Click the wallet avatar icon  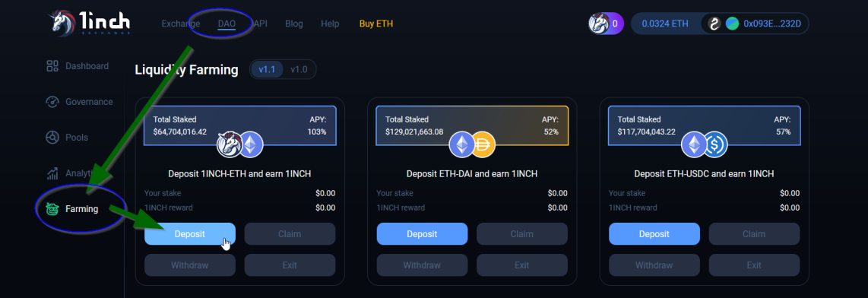tap(733, 24)
